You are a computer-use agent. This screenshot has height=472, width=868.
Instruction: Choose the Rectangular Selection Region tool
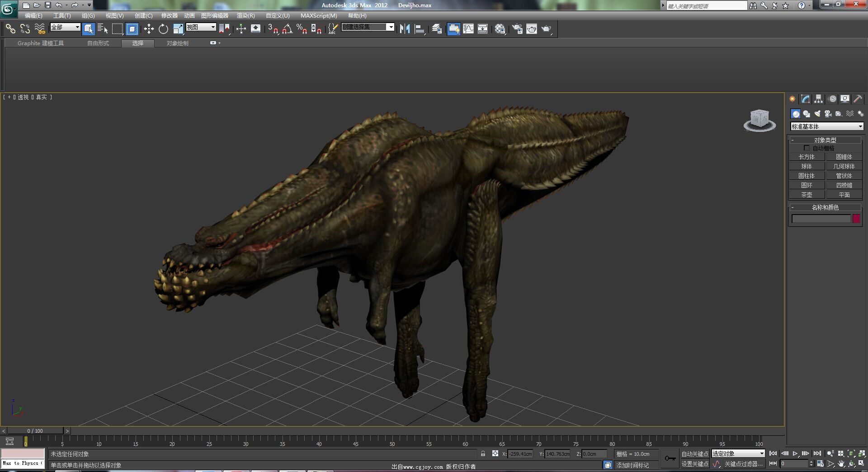[118, 29]
